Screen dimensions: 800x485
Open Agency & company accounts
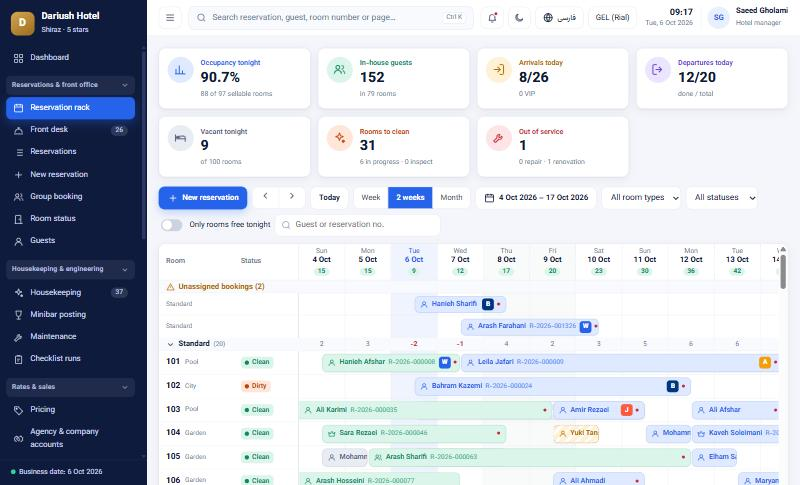(x=70, y=438)
